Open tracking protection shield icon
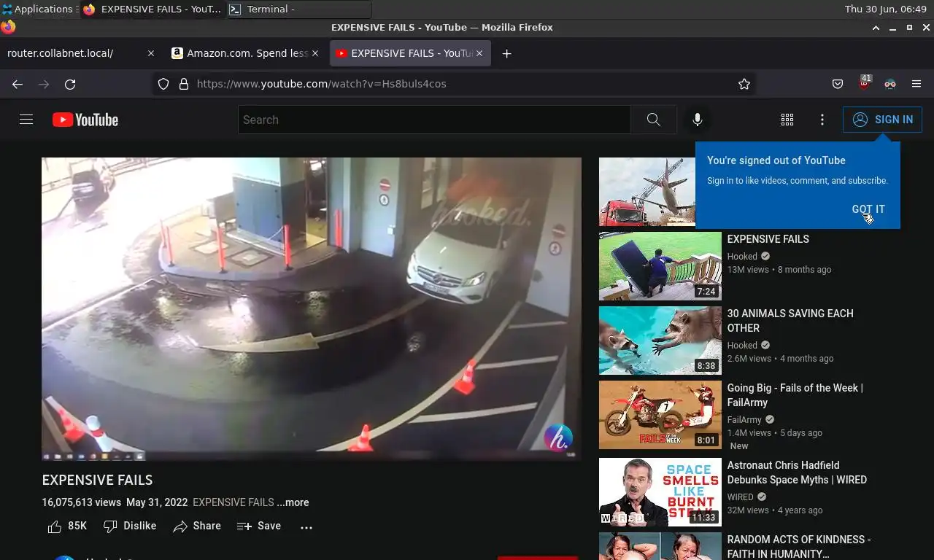Image resolution: width=934 pixels, height=560 pixels. [163, 84]
